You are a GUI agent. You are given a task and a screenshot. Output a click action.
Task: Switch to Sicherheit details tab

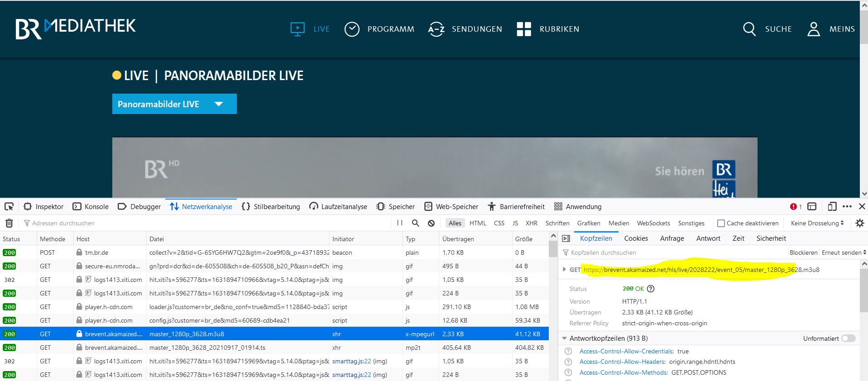pyautogui.click(x=771, y=238)
